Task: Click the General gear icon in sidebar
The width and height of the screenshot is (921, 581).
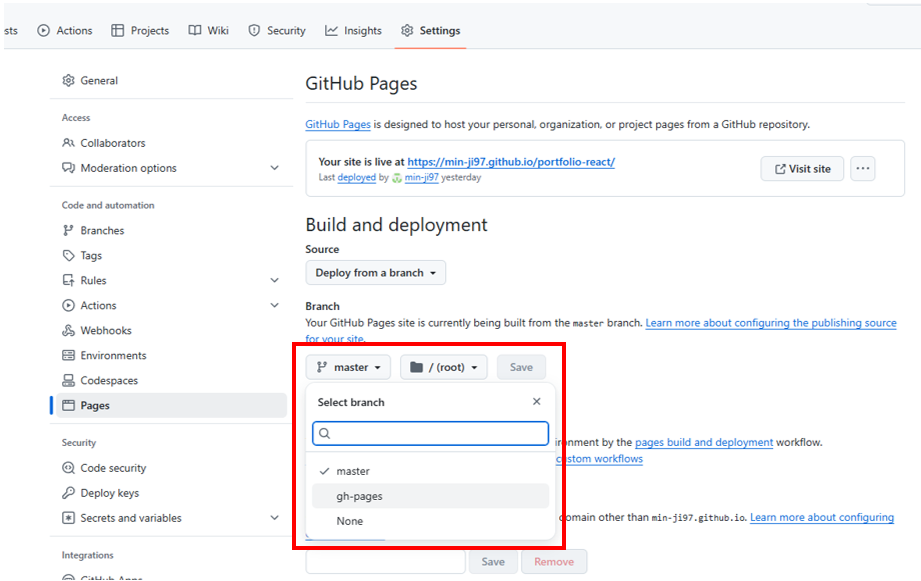Action: 69,80
